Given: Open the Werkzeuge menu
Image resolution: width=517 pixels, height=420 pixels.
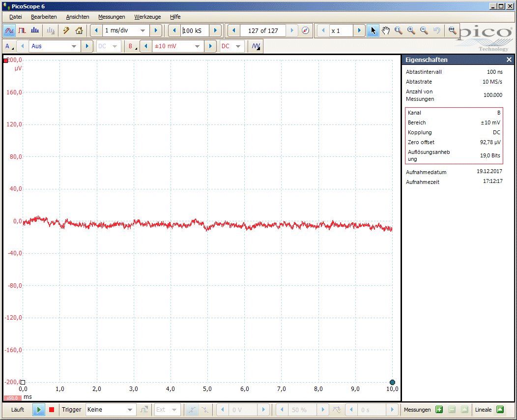Looking at the screenshot, I should click(x=147, y=17).
